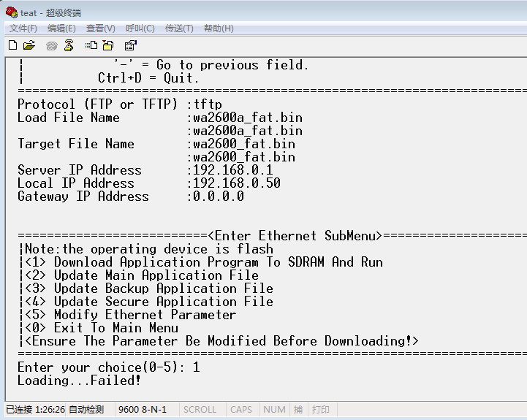This screenshot has width=527, height=420.
Task: Click the NUM indicator in status bar
Action: [274, 410]
